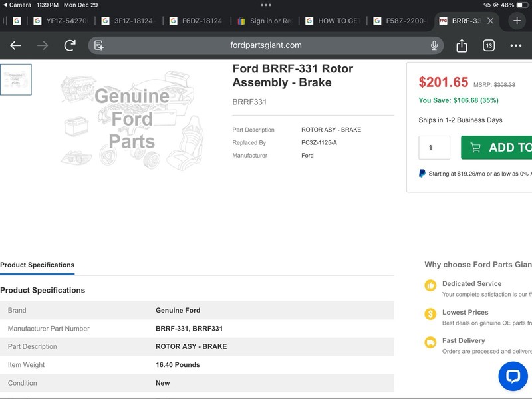Switch to the leftmost Google tab
Viewport: 532px width, 399px height.
point(16,21)
